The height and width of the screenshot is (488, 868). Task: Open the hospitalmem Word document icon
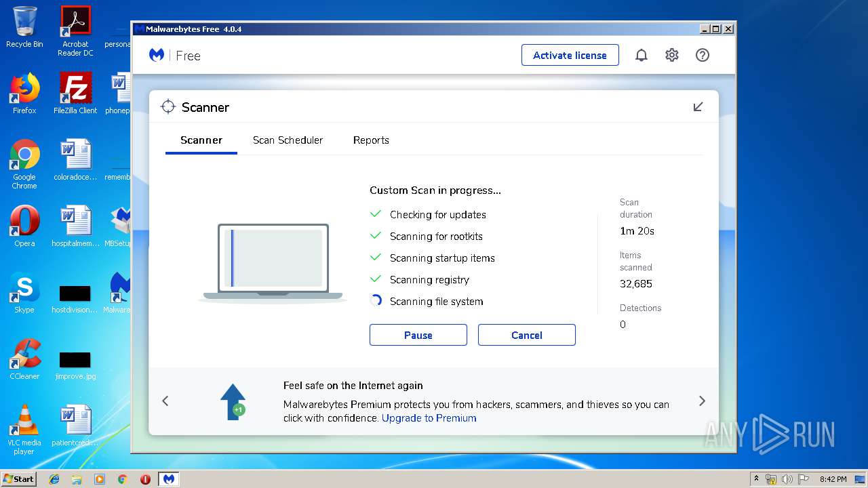[75, 226]
